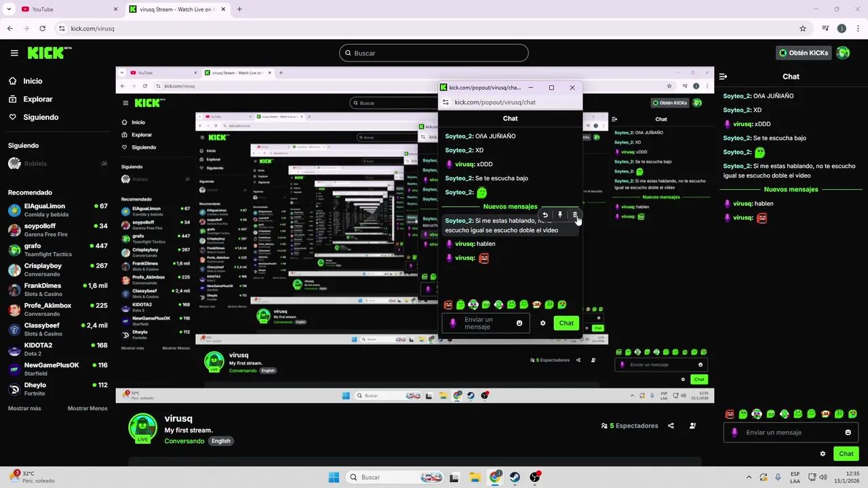Click the KICK logo
This screenshot has width=868, height=488.
(50, 52)
